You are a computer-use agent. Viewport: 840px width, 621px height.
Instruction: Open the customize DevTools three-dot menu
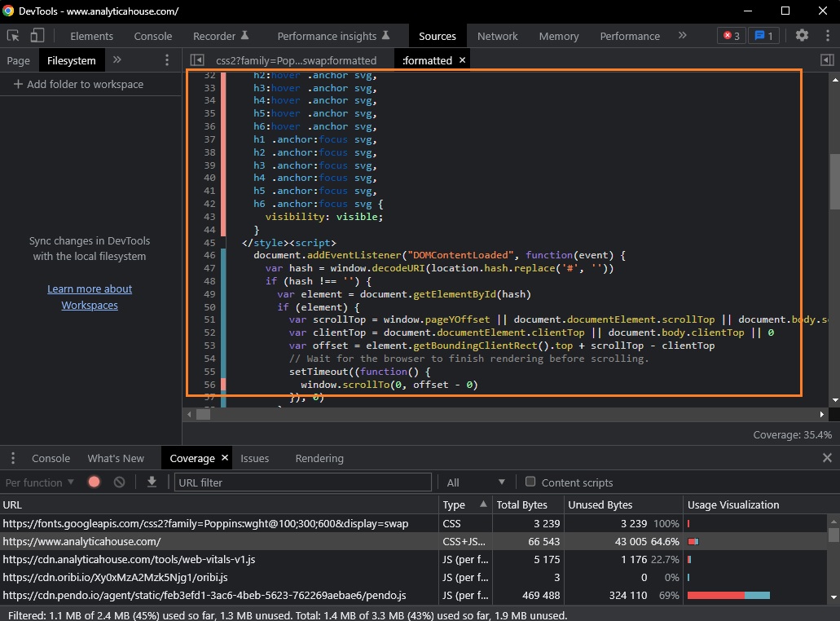(x=827, y=35)
